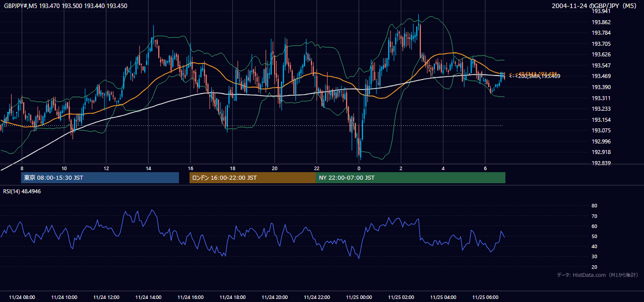This screenshot has width=644, height=302.
Task: Click hour label 0 under price chart
Action: coord(359,168)
